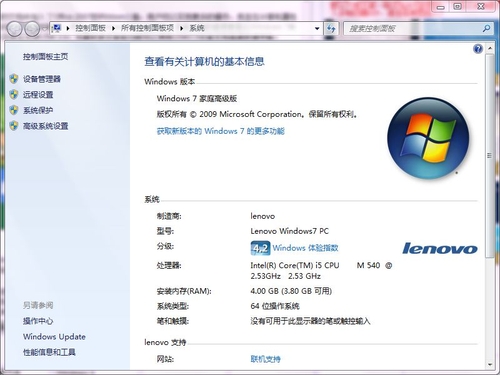Open 操作中心 link
The image size is (500, 375).
click(38, 321)
